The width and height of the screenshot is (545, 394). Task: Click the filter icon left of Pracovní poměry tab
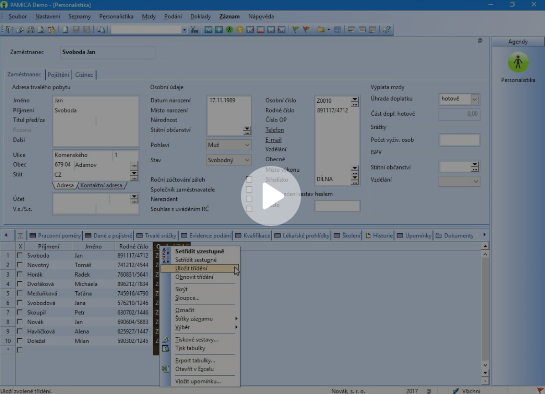pos(21,236)
